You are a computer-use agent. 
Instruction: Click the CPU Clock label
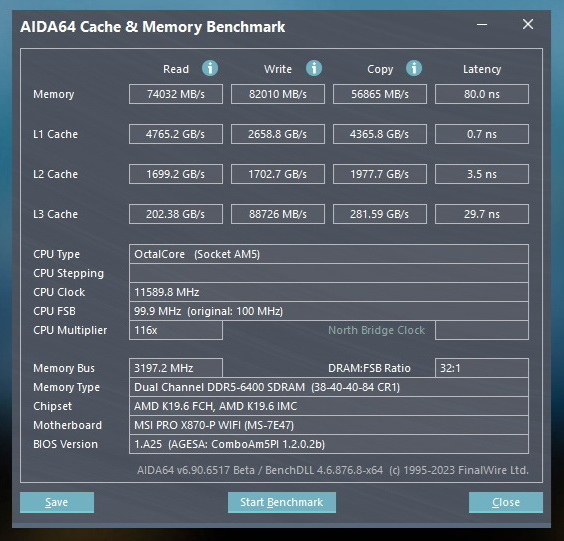[x=59, y=292]
